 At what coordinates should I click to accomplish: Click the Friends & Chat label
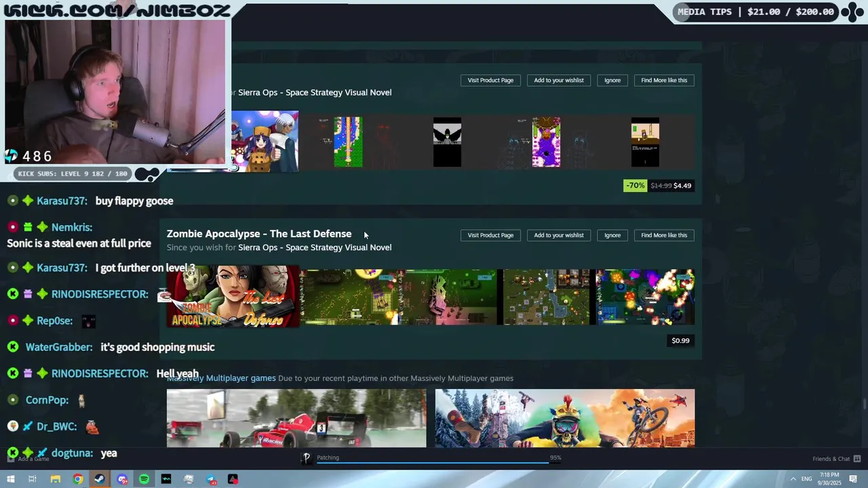831,459
